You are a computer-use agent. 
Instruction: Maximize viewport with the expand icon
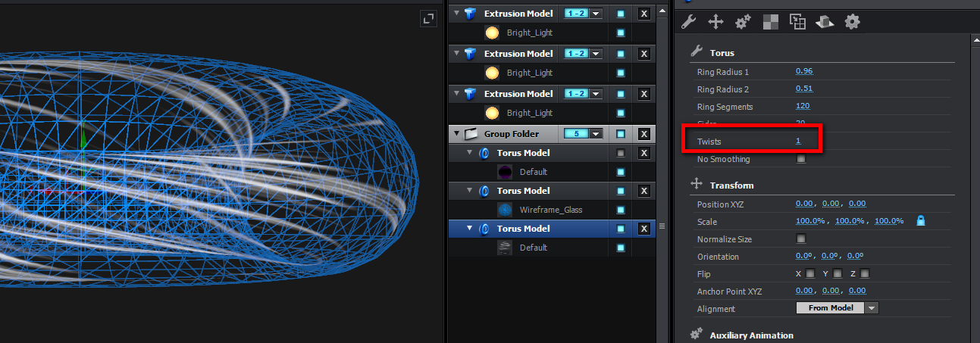(x=429, y=19)
